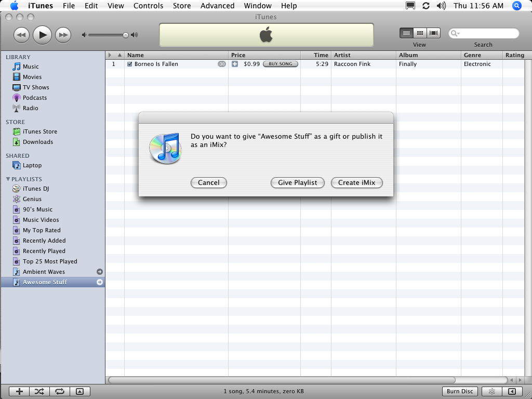The width and height of the screenshot is (532, 399).
Task: Click the Give Playlist button
Action: 298,182
